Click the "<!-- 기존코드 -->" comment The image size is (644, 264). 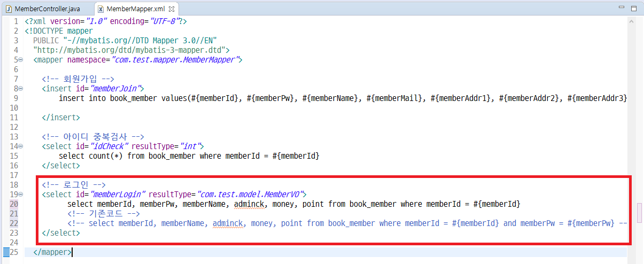tap(104, 213)
